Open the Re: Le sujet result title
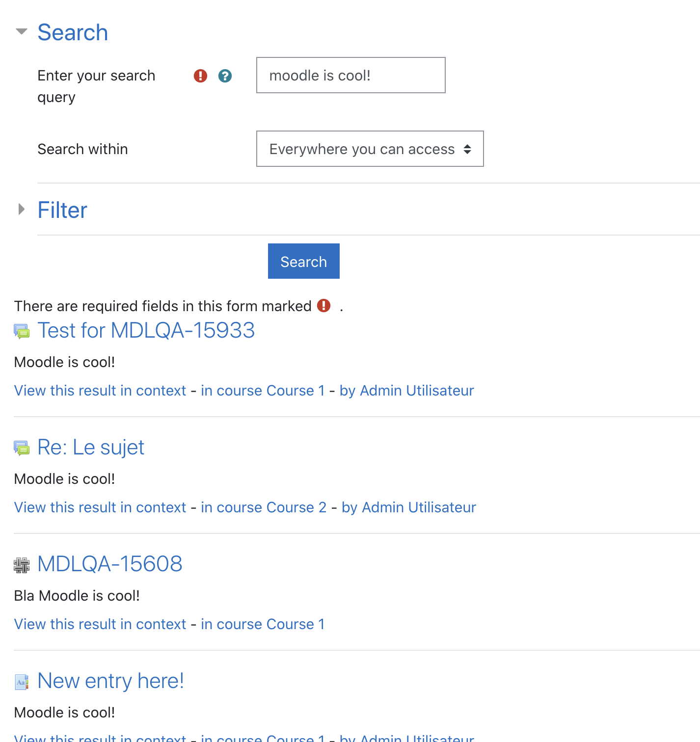 tap(91, 447)
